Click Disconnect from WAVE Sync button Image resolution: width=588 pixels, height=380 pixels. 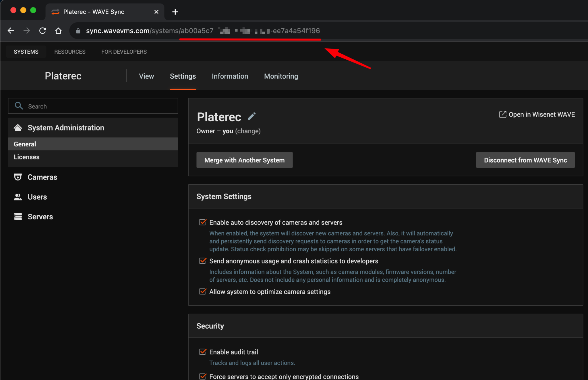click(525, 160)
